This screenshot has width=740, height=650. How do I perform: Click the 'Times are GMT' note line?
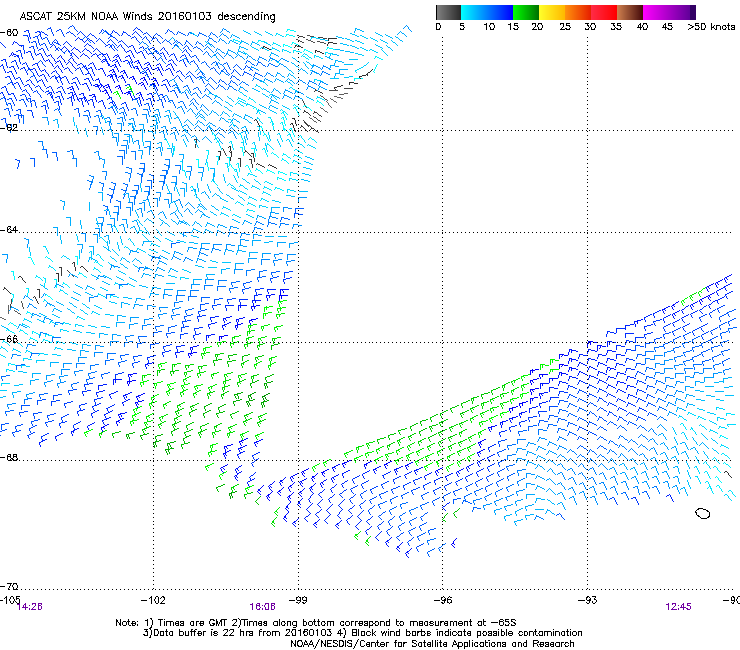316,623
